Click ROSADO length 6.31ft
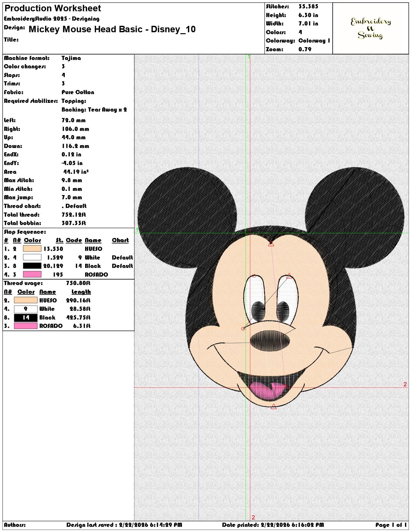Screen dimensions: 411x532 point(82,326)
